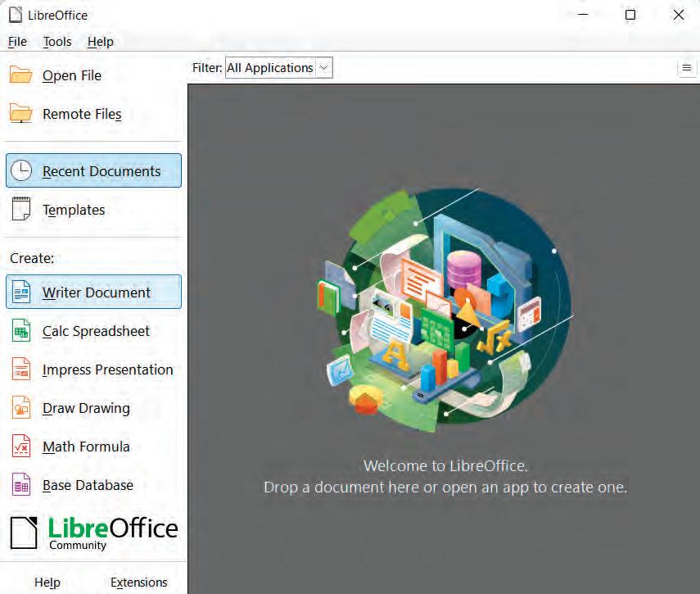700x594 pixels.
Task: Select the Remote Files label
Action: pos(82,114)
